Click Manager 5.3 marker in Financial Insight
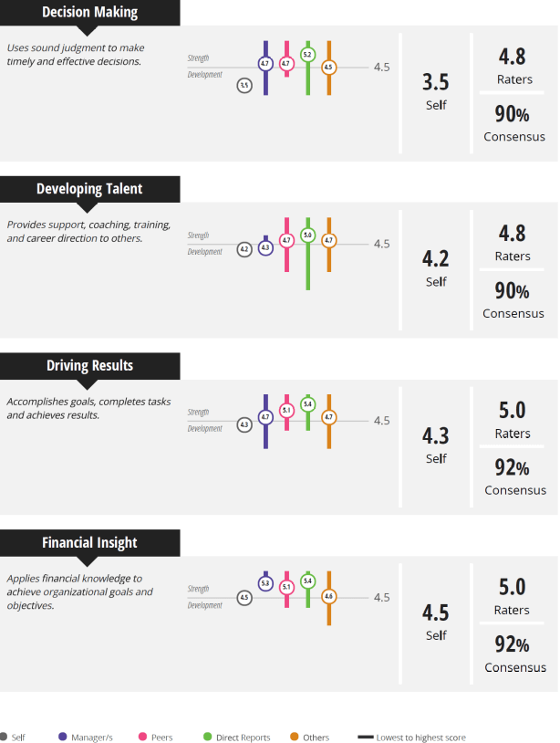This screenshot has height=743, width=560. (x=265, y=582)
